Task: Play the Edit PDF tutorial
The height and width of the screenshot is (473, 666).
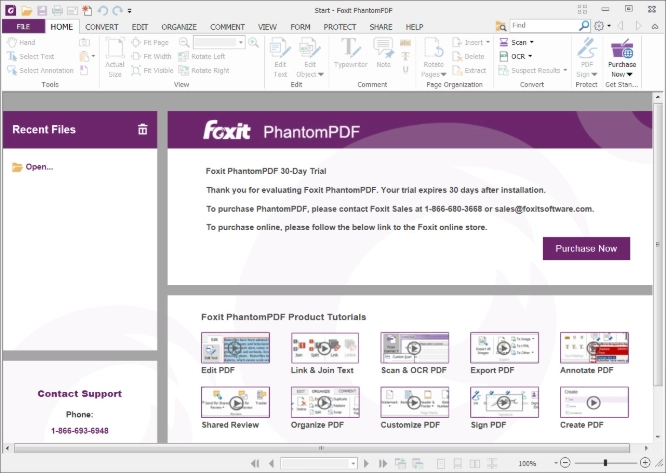Action: point(235,348)
